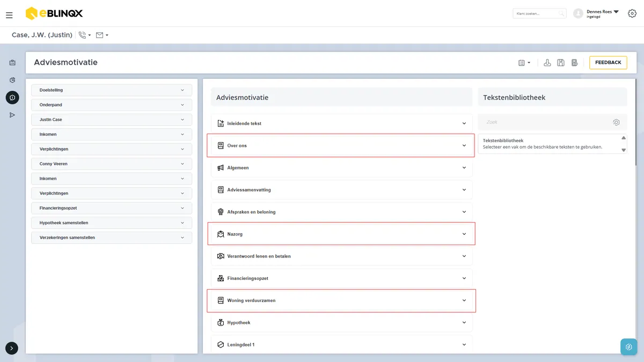Open the Dennes Roes user dropdown
Image resolution: width=644 pixels, height=362 pixels.
603,13
